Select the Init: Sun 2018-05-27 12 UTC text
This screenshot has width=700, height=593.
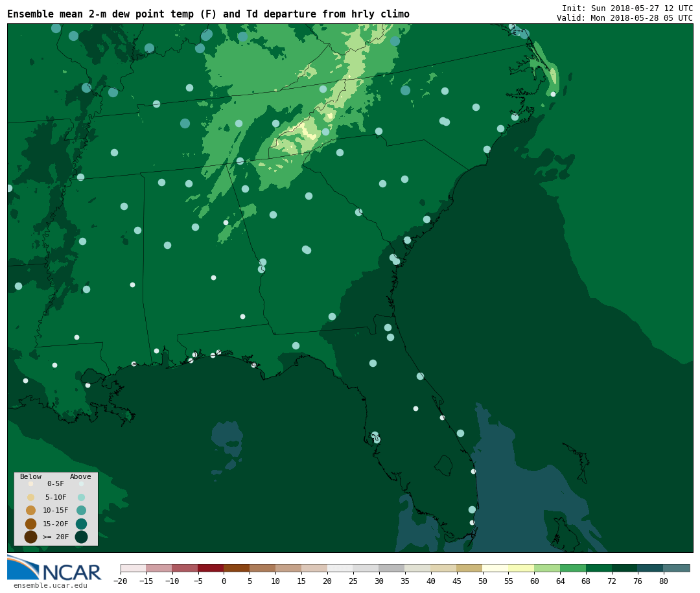(627, 8)
